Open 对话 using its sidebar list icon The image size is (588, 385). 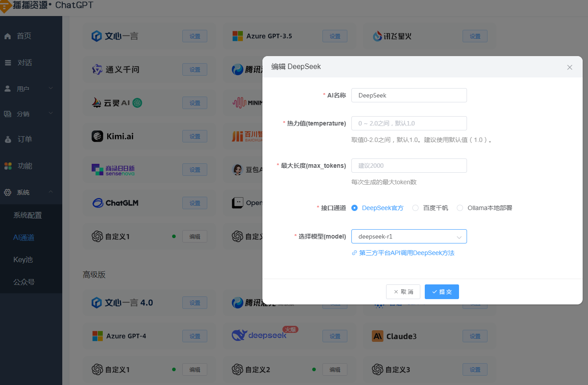pos(8,63)
